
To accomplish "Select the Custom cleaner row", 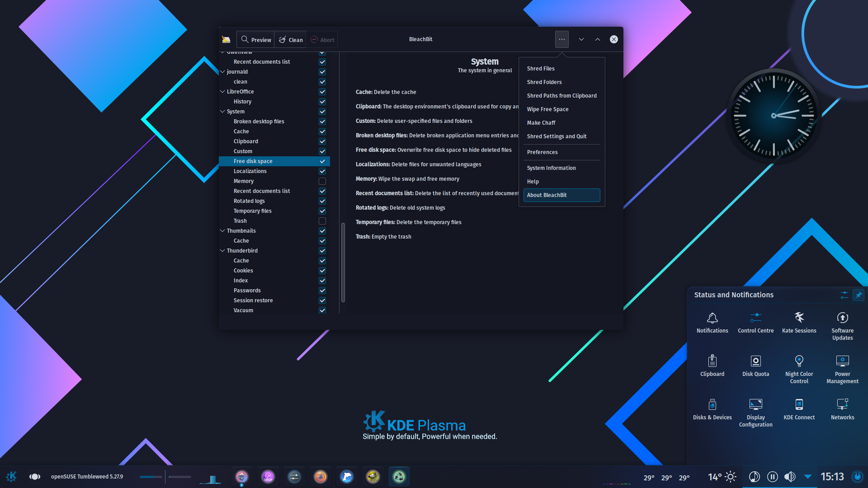I will pos(274,151).
